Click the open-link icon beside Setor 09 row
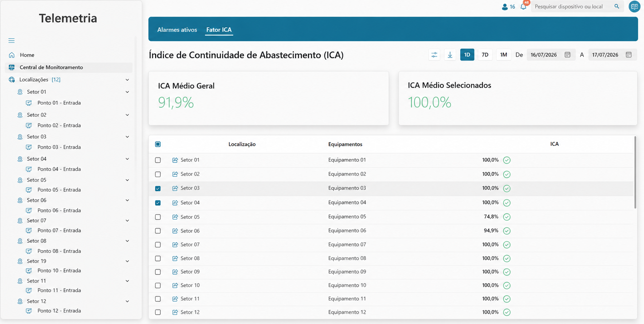 pyautogui.click(x=175, y=272)
